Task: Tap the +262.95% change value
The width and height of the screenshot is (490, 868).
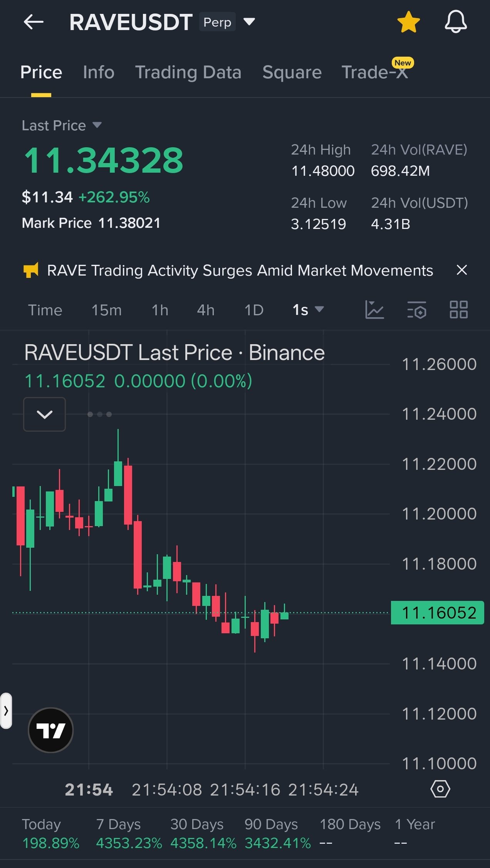Action: coord(114,197)
